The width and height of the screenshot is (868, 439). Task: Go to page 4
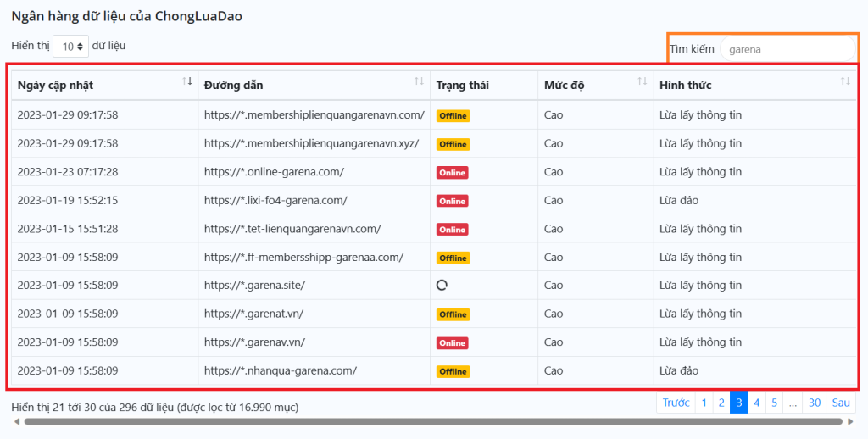757,403
